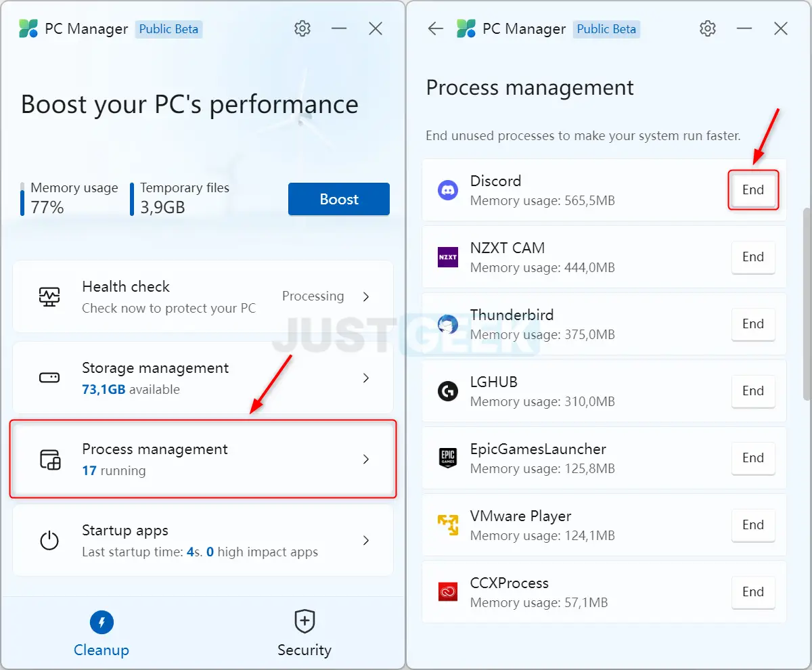Viewport: 812px width, 670px height.
Task: Go back using arrow in Process management window
Action: (436, 28)
